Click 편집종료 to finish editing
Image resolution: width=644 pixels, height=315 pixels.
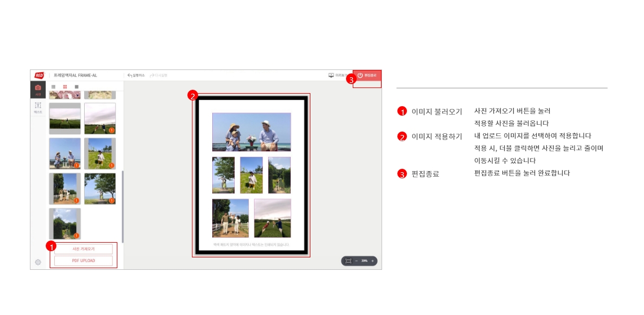tap(367, 75)
